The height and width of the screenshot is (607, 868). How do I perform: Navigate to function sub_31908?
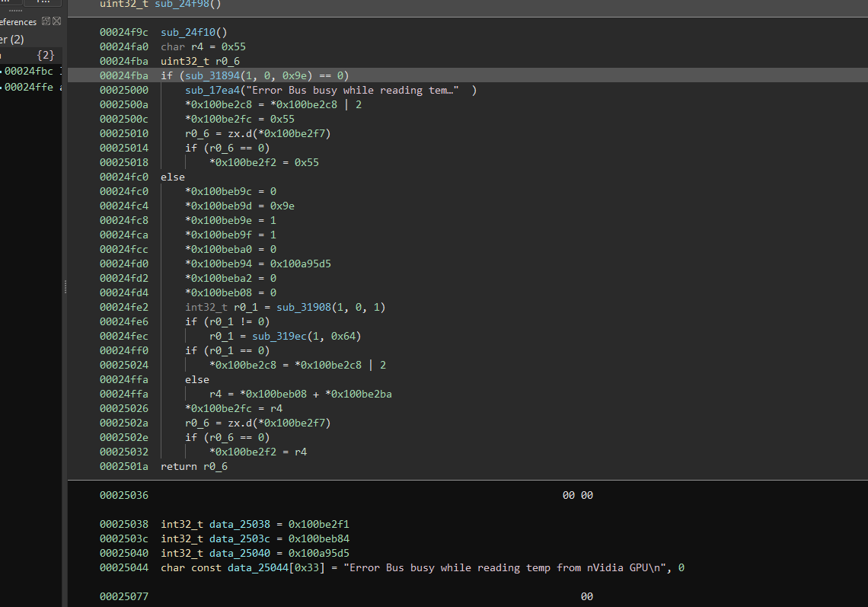pos(303,307)
